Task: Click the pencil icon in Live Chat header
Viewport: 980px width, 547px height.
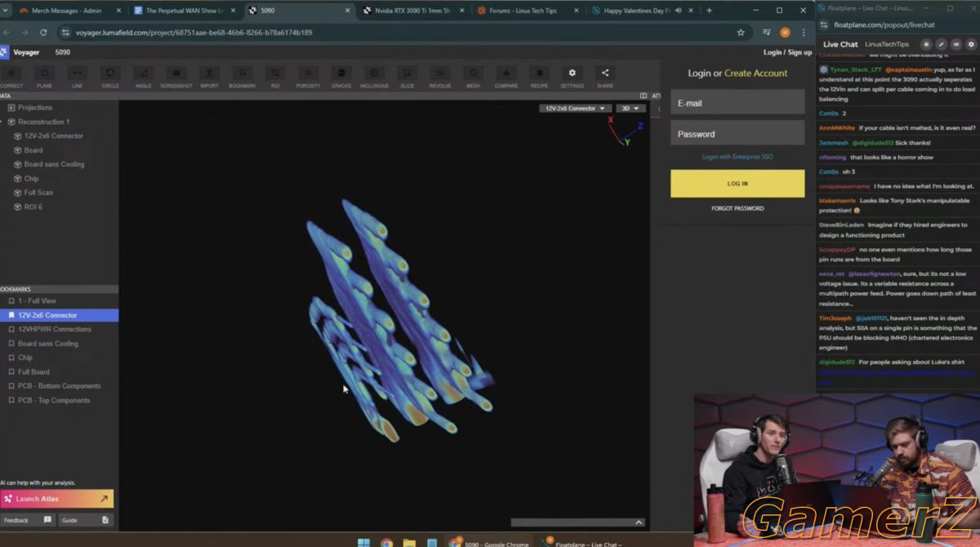Action: (941, 44)
